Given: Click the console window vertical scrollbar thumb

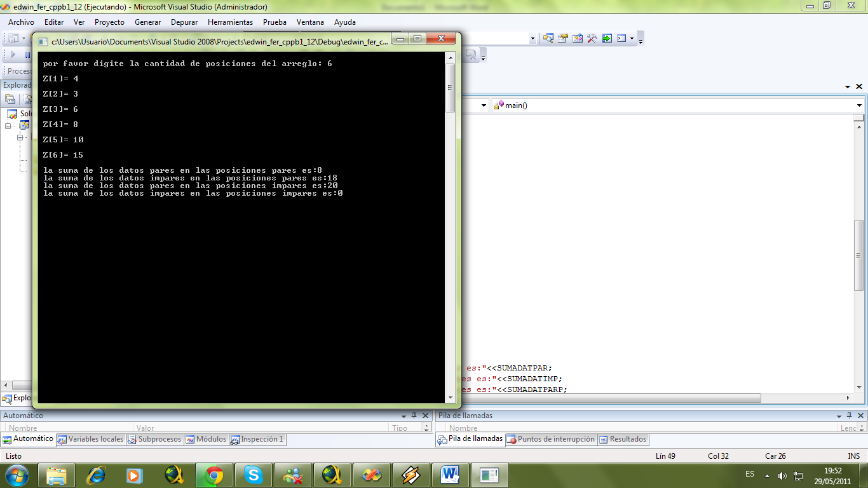Looking at the screenshot, I should [x=451, y=88].
